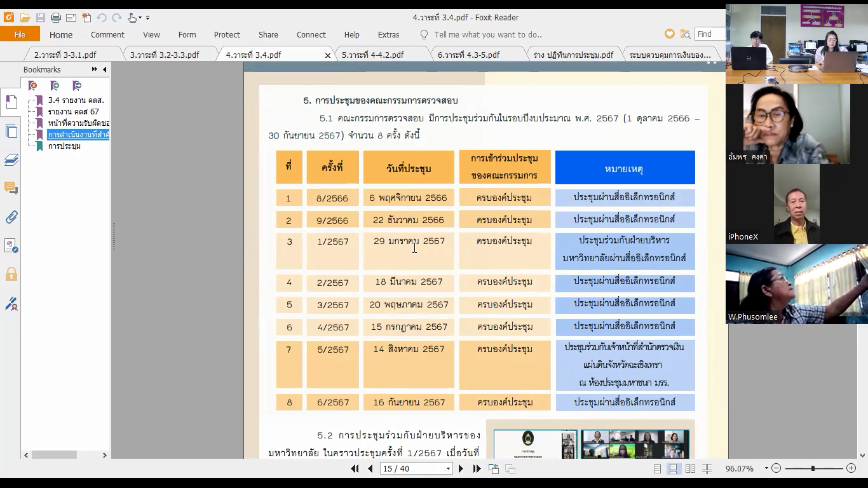The height and width of the screenshot is (488, 868).
Task: Open the Comments panel icon
Action: click(x=11, y=188)
